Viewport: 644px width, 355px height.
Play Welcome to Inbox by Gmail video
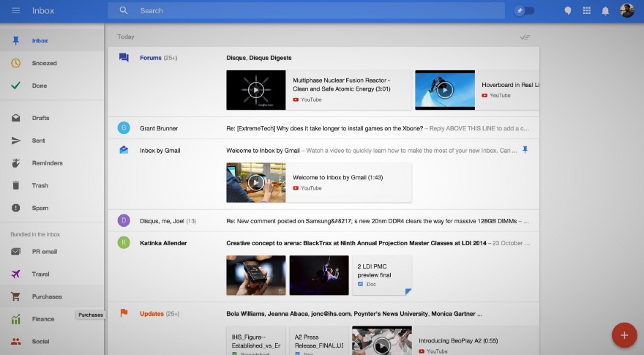256,182
